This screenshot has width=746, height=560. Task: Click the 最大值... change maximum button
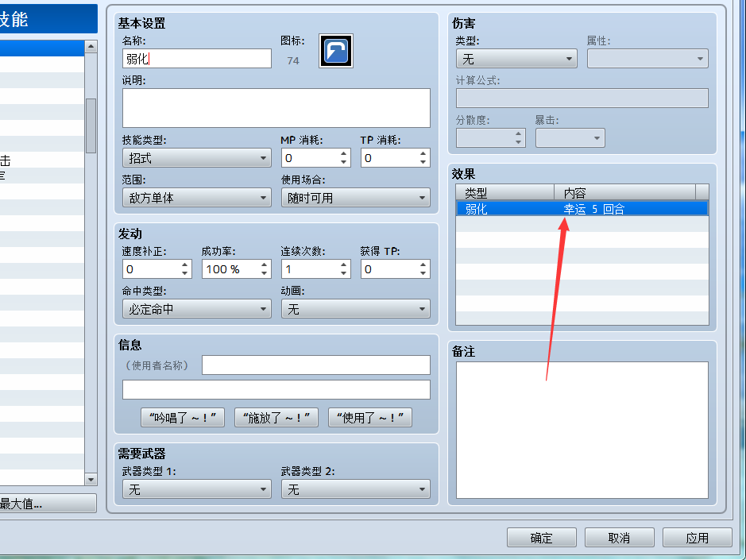pos(48,504)
